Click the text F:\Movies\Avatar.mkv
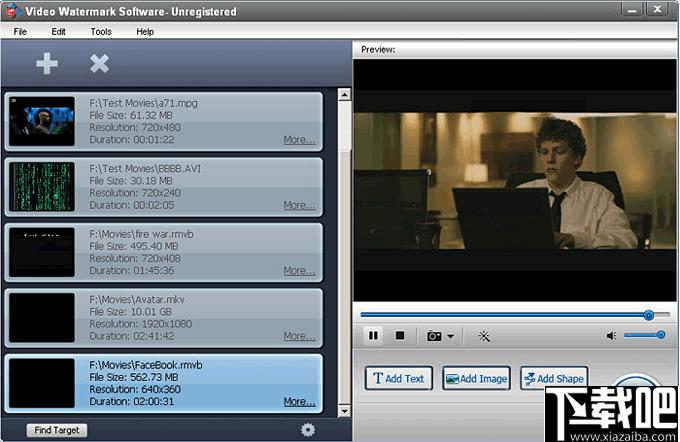The height and width of the screenshot is (442, 680). [x=137, y=300]
